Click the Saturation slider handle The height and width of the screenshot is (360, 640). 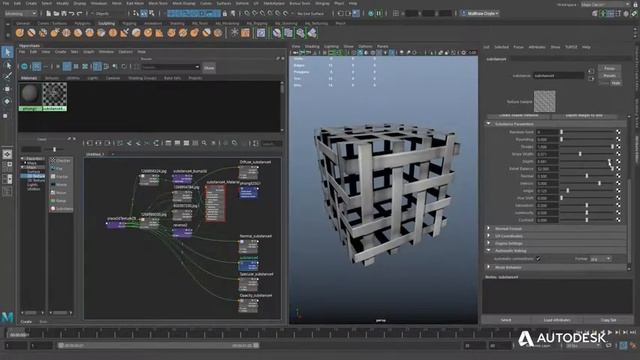click(x=587, y=205)
